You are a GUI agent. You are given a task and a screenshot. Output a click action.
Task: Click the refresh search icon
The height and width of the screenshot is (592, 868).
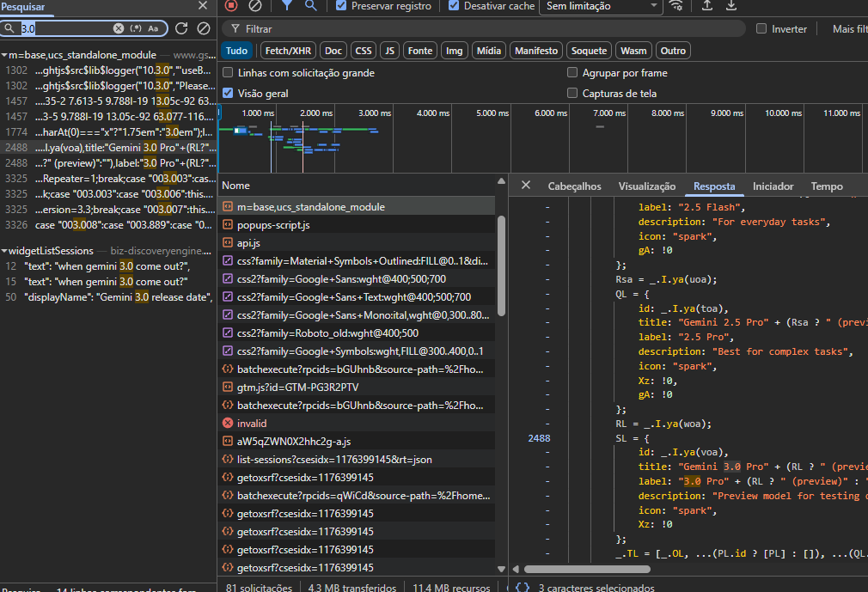tap(181, 28)
